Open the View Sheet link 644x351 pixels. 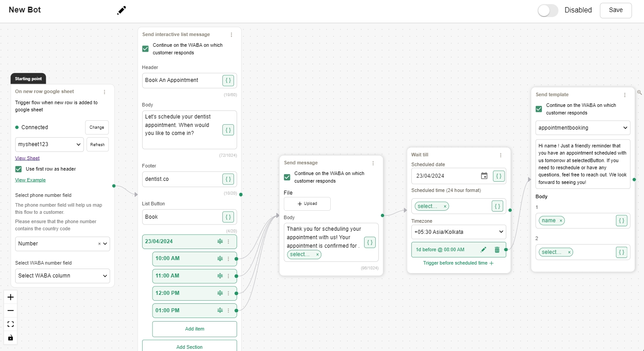point(27,158)
